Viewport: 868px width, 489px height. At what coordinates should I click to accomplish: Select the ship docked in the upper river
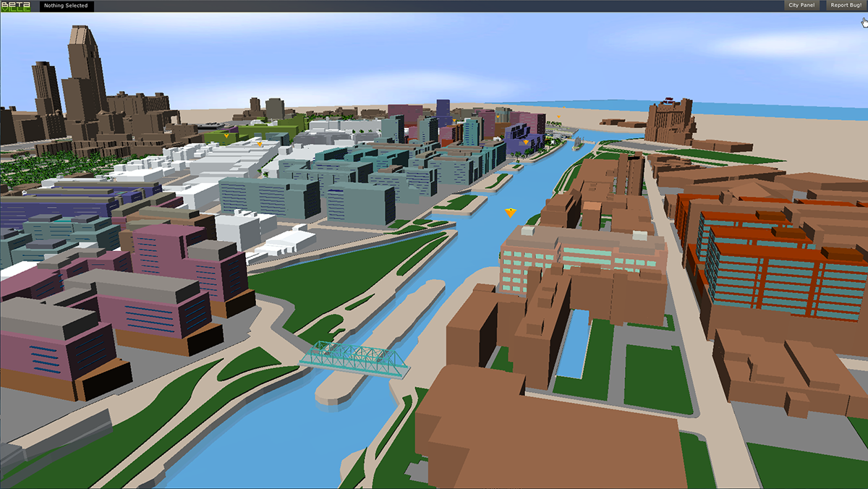[577, 143]
